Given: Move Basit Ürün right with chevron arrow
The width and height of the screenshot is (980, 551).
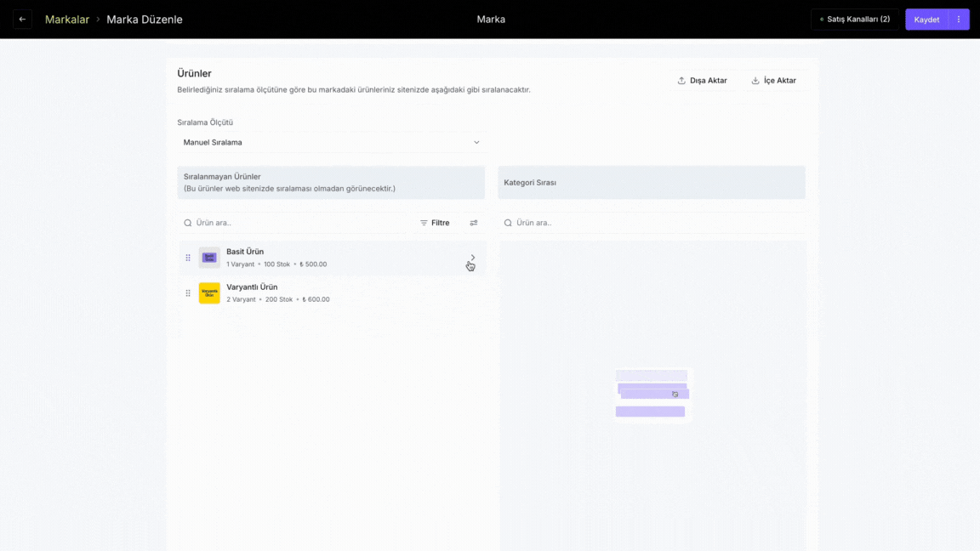Looking at the screenshot, I should pyautogui.click(x=472, y=258).
